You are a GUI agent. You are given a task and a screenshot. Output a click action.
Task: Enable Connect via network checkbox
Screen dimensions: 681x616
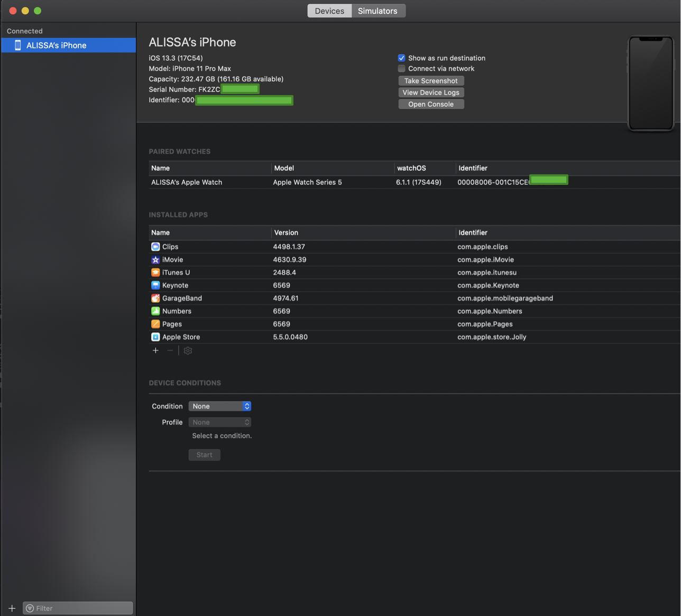point(401,69)
